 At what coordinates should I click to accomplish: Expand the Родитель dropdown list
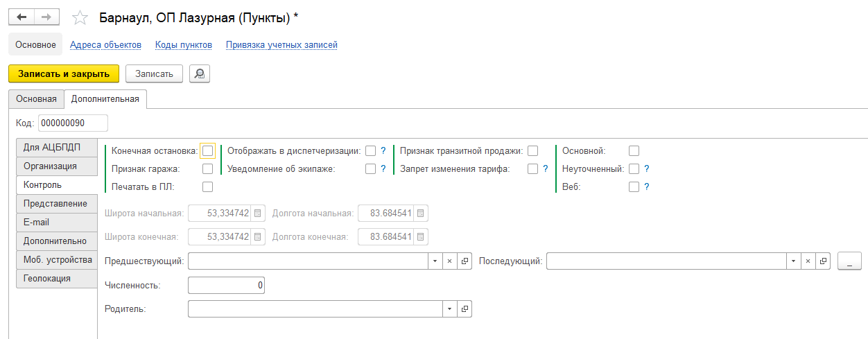point(449,309)
